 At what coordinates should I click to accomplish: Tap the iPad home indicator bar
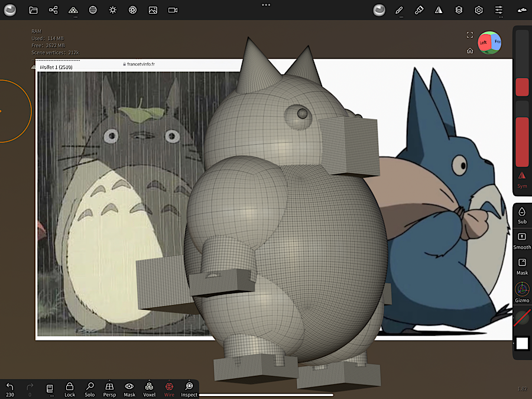pos(266,395)
